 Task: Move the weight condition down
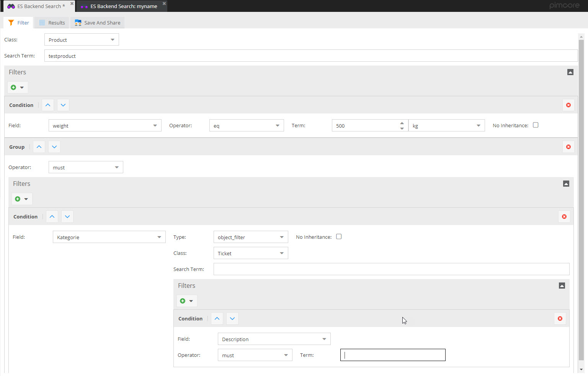(x=63, y=105)
